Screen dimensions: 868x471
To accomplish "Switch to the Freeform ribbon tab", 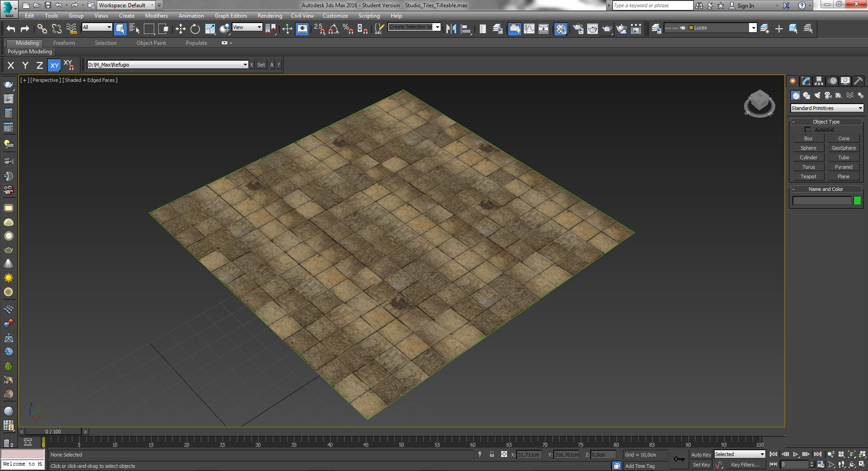I will [x=64, y=43].
